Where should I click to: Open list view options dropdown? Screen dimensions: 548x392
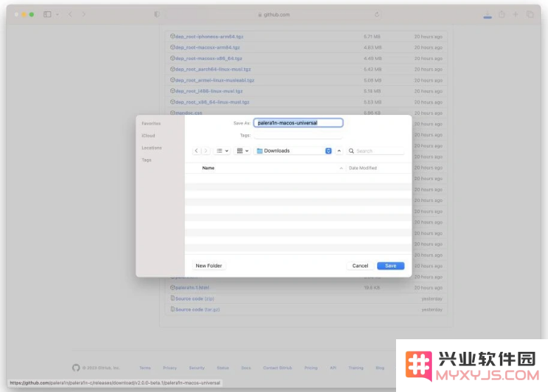[x=222, y=151]
